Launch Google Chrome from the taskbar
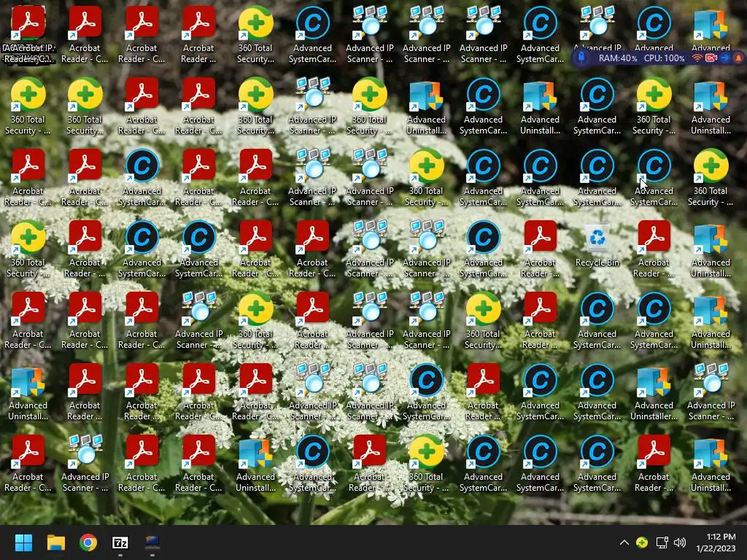747x560 pixels. (x=88, y=542)
